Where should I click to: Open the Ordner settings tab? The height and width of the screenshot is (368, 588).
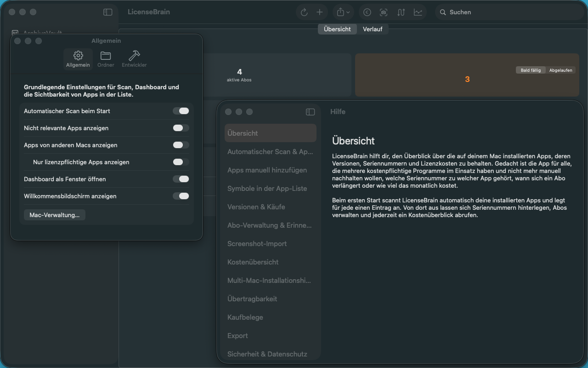[x=106, y=59]
